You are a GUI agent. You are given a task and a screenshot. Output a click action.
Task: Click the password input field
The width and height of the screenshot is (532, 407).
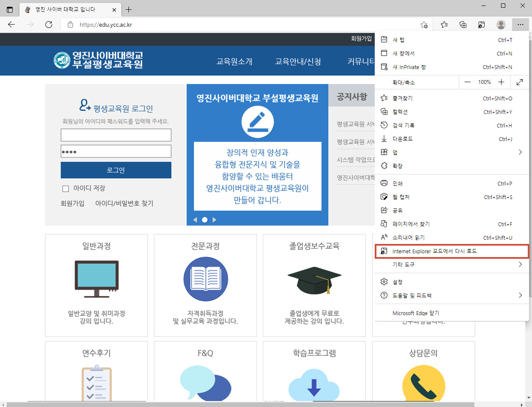click(x=116, y=151)
